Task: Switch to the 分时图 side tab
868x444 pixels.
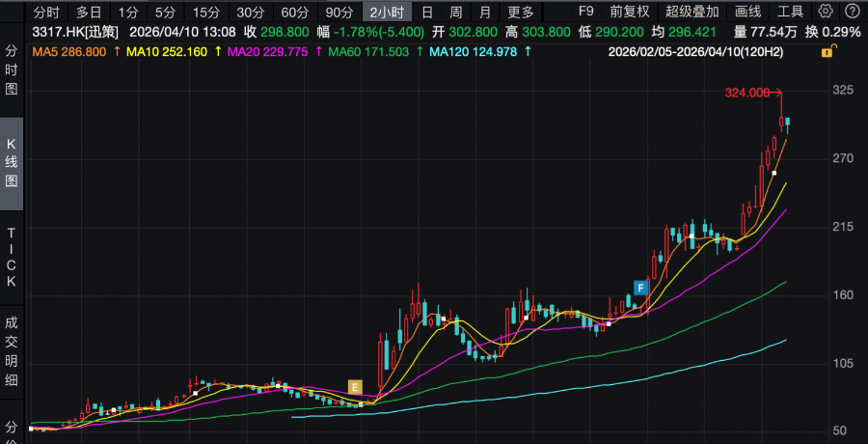Action: (12, 69)
